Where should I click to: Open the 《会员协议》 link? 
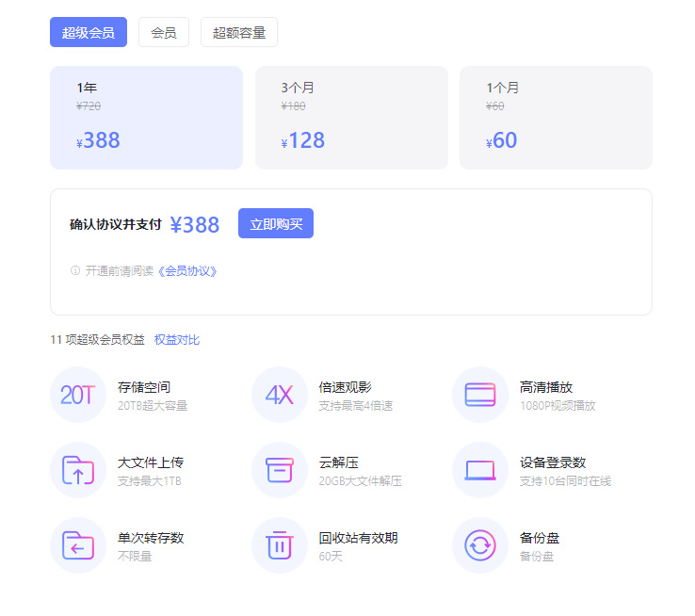pyautogui.click(x=188, y=271)
